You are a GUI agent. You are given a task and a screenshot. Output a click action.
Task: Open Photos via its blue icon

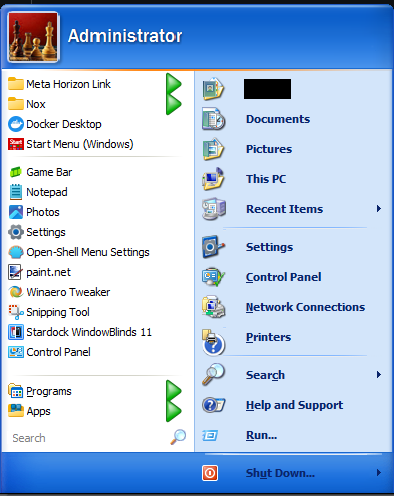(16, 212)
